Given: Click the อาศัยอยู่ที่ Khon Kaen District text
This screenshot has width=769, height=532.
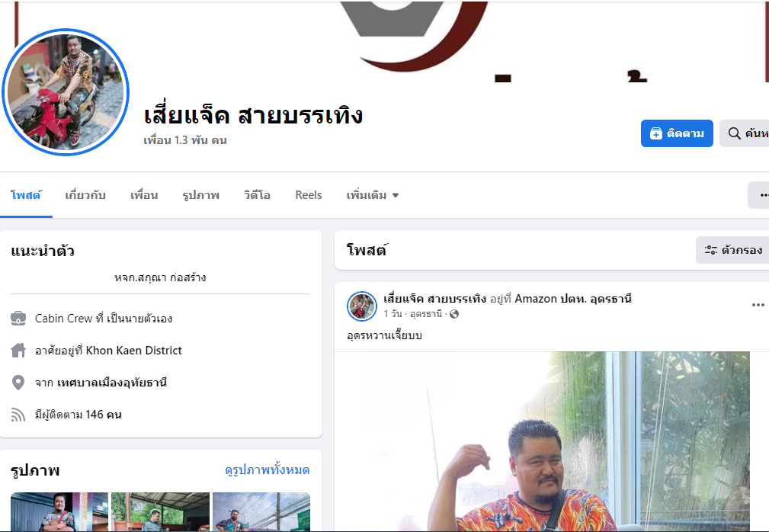Looking at the screenshot, I should tap(108, 351).
